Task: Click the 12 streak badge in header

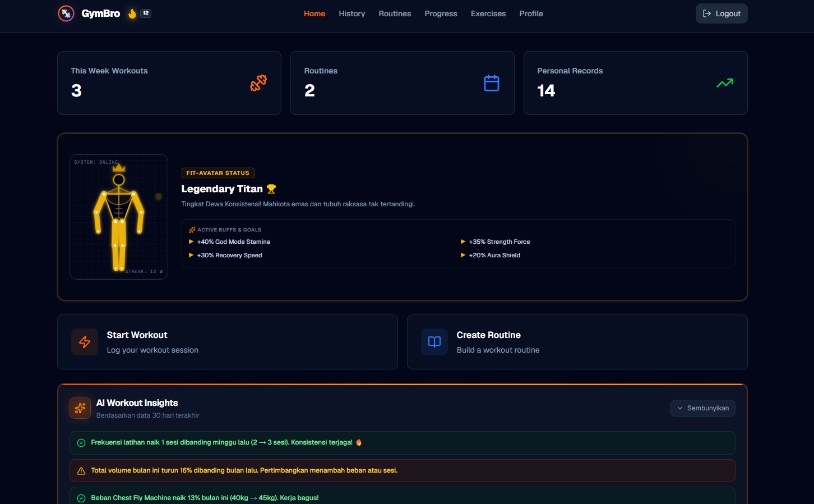Action: coord(146,13)
